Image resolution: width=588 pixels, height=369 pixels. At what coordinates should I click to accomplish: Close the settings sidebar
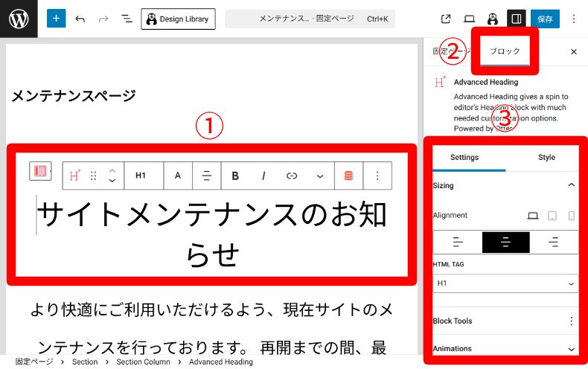pyautogui.click(x=574, y=52)
